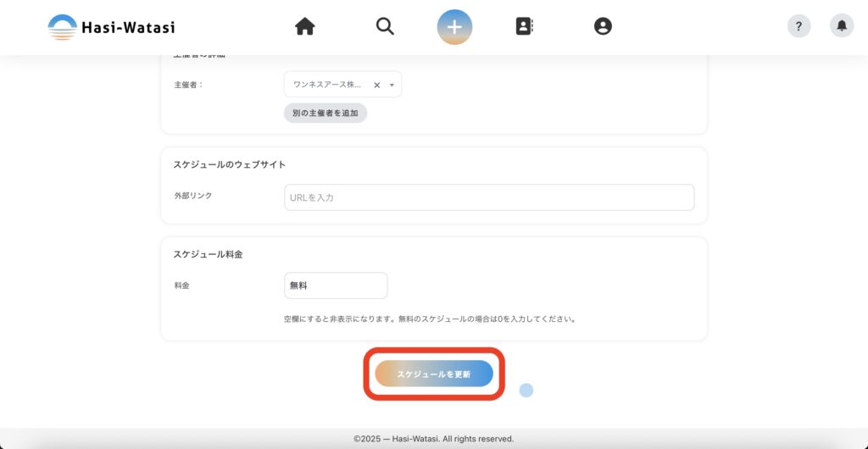Click the スケジュール料金 section heading
The width and height of the screenshot is (868, 449).
coord(208,254)
